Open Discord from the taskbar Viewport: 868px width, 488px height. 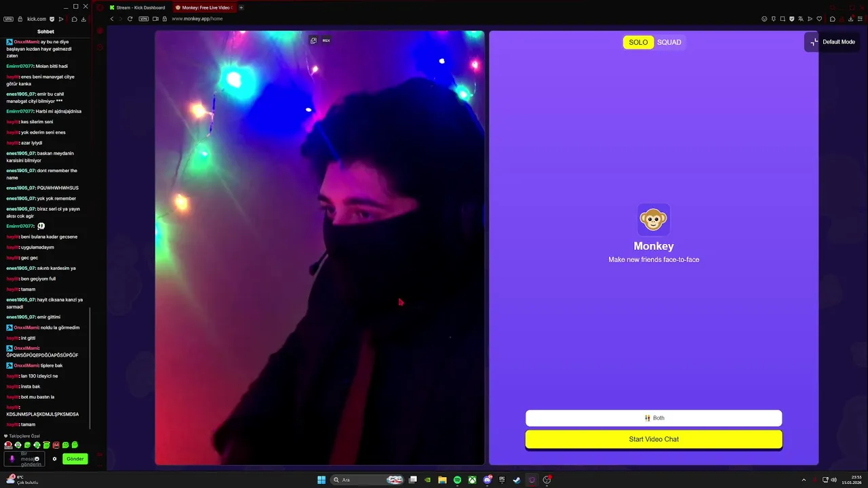[488, 480]
